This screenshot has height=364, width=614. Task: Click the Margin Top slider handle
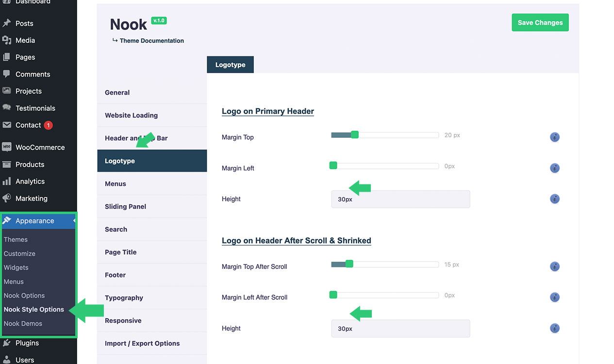354,135
